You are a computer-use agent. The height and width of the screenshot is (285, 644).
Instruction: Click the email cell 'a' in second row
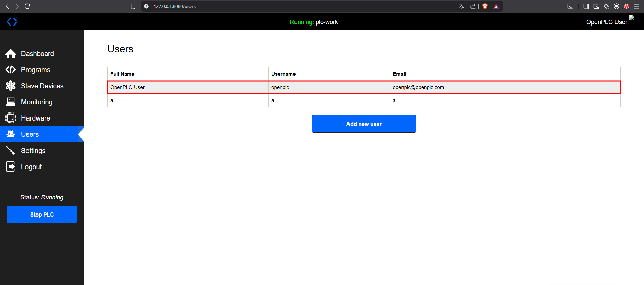coord(505,100)
